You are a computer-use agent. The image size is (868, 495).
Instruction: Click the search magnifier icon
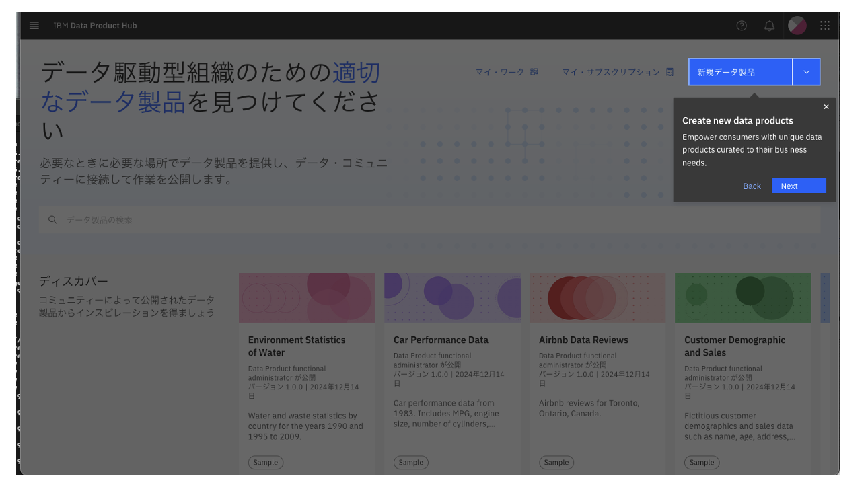tap(52, 219)
